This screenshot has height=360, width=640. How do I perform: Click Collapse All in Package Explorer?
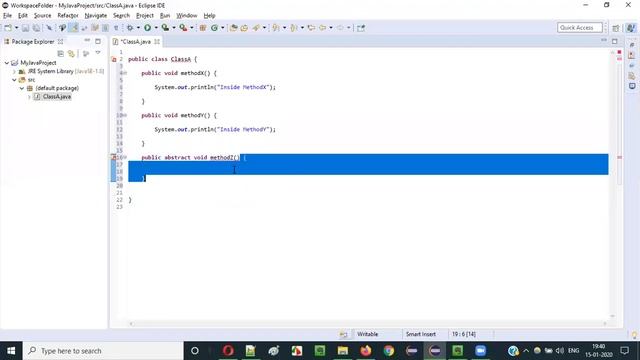(60, 53)
